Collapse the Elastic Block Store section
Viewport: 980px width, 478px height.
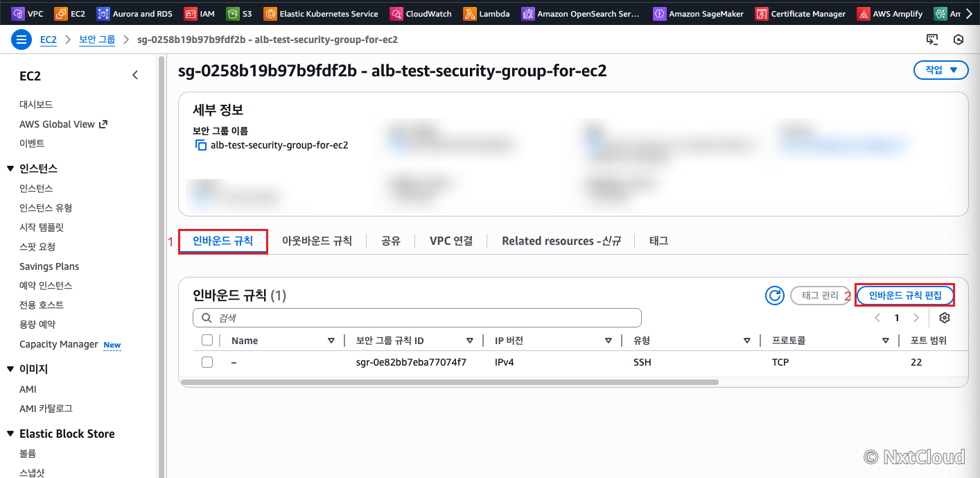click(10, 434)
